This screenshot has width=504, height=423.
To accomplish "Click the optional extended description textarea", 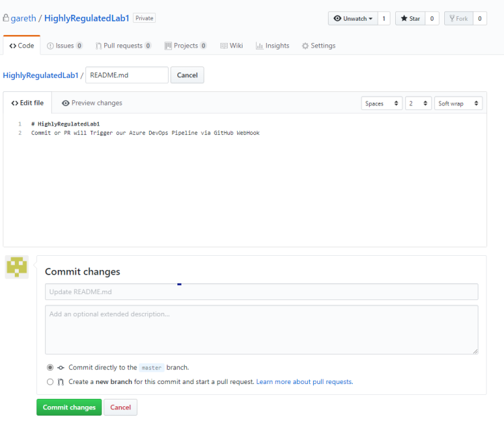I will pos(261,330).
